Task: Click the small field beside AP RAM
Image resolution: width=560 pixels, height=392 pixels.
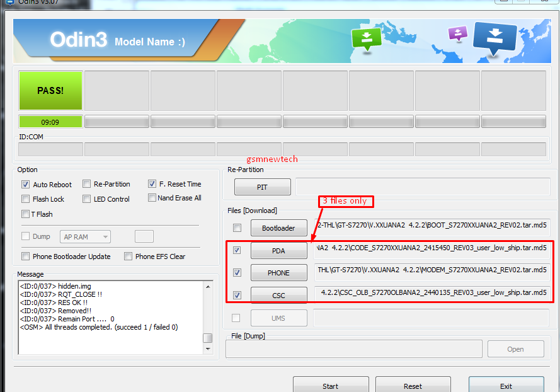Action: pyautogui.click(x=144, y=236)
